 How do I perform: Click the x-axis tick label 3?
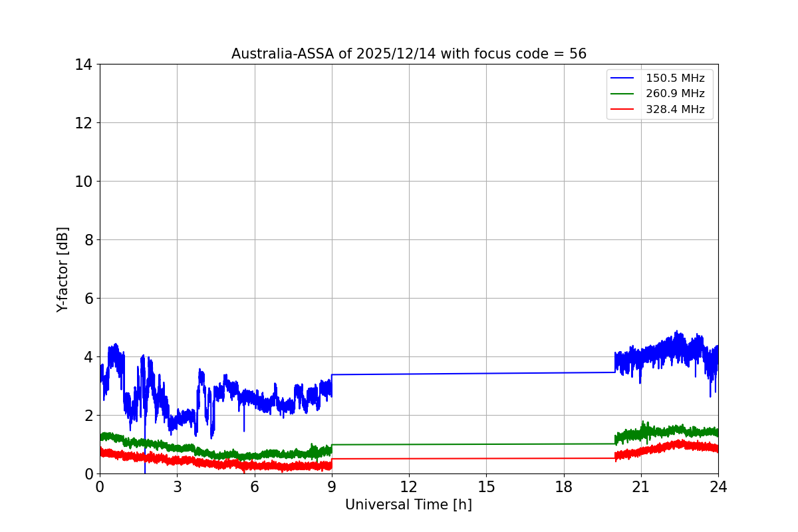tap(177, 487)
